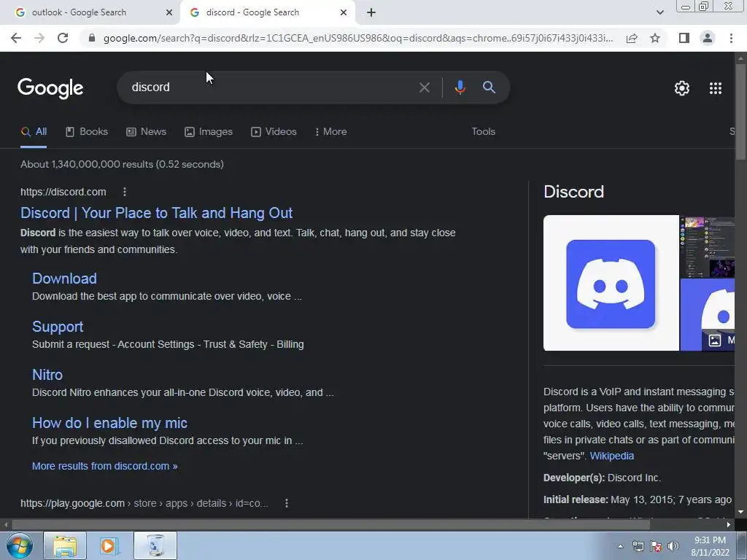This screenshot has height=560, width=747.
Task: Open Google quick settings gear
Action: tap(682, 88)
